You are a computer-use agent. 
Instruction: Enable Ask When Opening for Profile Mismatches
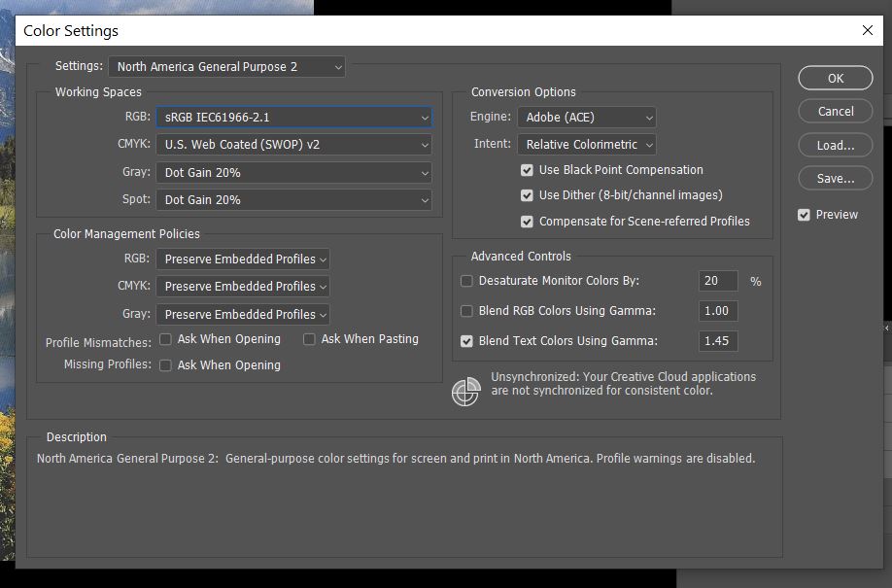pos(165,339)
